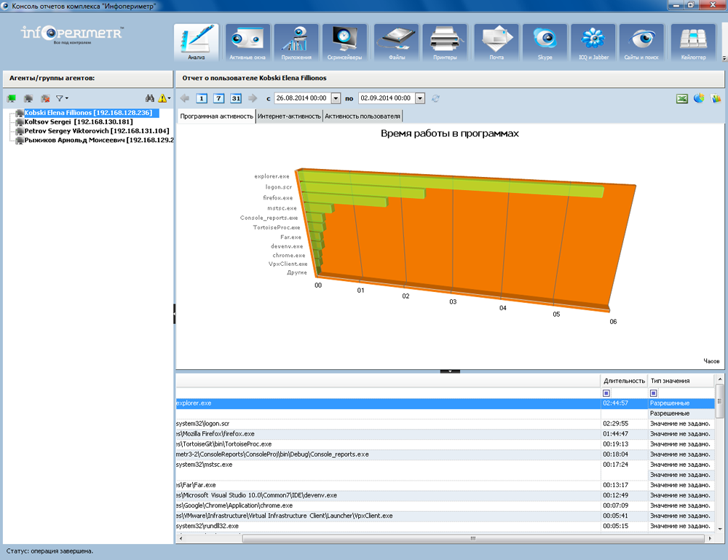This screenshot has height=560, width=728.
Task: Select agent Koltsov Sergei in tree
Action: click(x=78, y=122)
